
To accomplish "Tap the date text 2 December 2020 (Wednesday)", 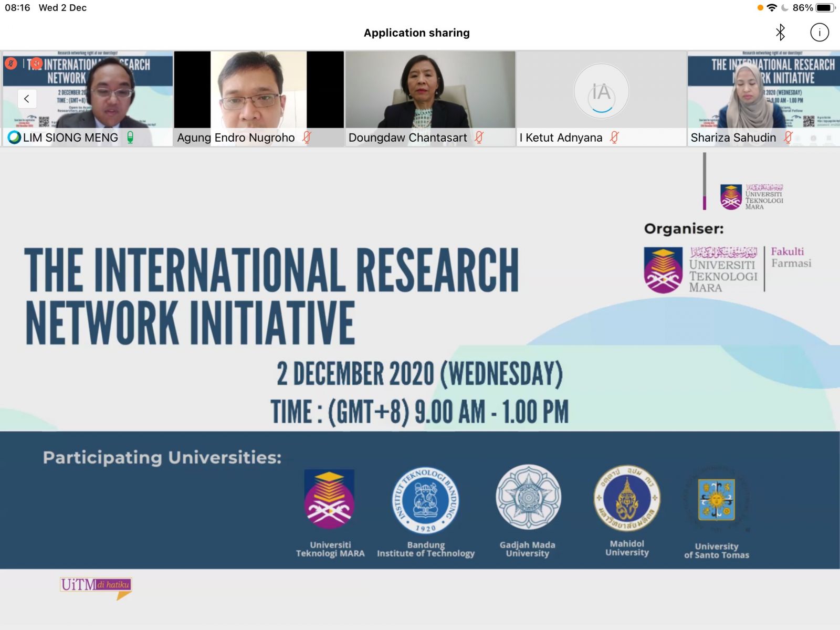I will [419, 374].
